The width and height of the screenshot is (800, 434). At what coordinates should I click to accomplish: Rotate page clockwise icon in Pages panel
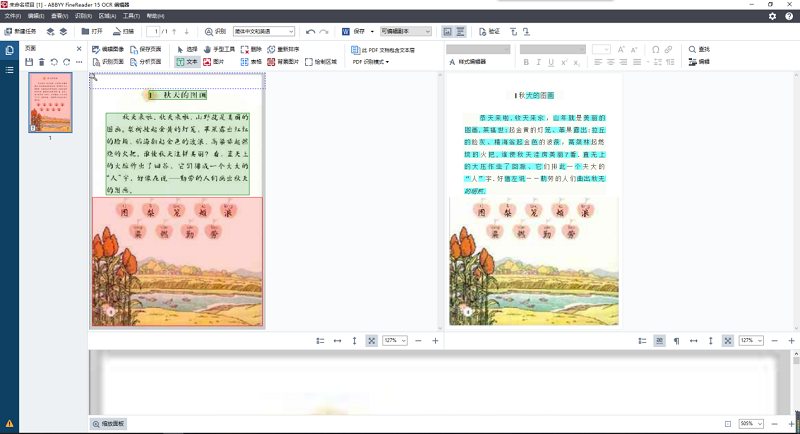click(67, 62)
